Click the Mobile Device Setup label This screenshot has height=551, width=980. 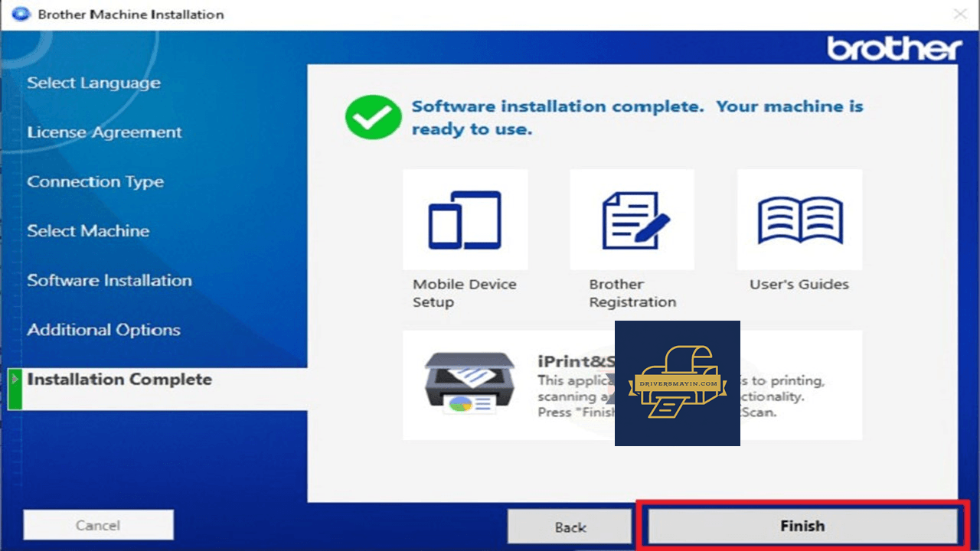click(x=465, y=293)
